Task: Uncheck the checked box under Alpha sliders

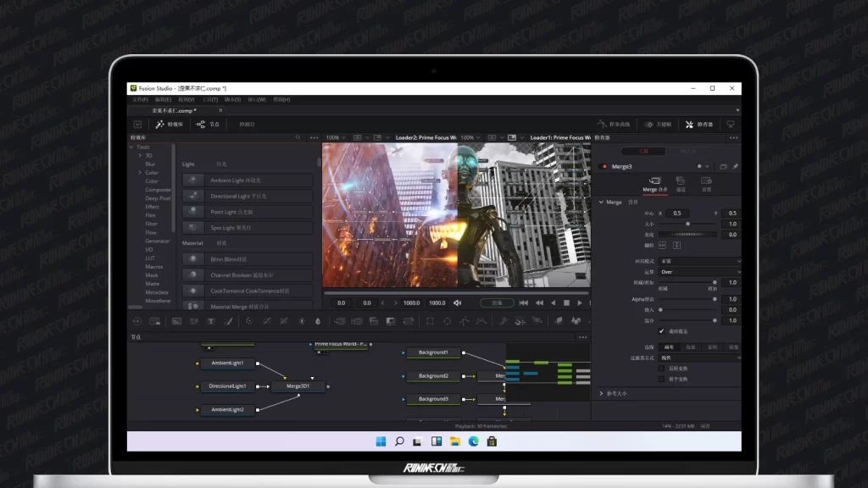Action: (662, 331)
